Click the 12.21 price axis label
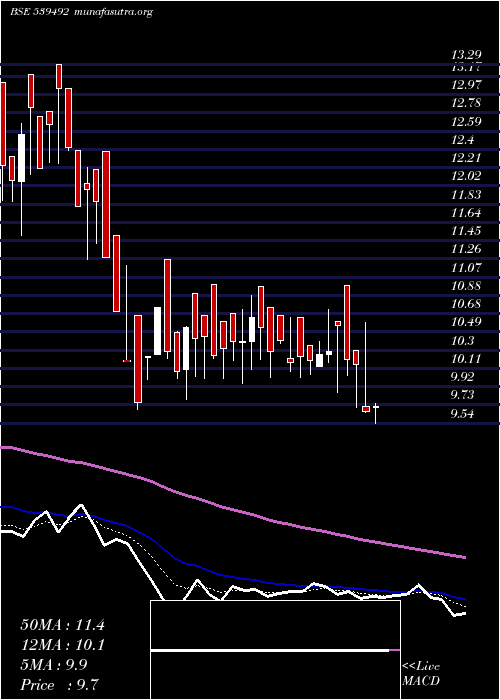500x700 pixels. (x=466, y=158)
